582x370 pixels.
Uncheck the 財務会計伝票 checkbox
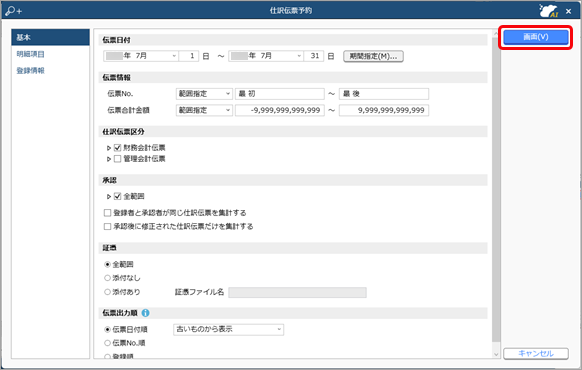click(118, 148)
